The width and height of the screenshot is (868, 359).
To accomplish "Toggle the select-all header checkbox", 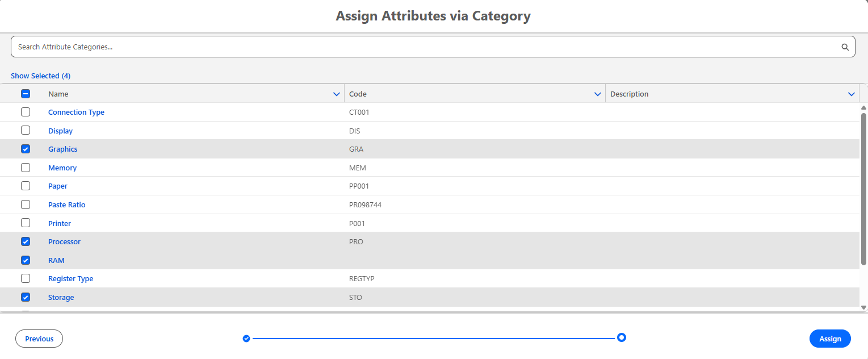I will [x=26, y=94].
